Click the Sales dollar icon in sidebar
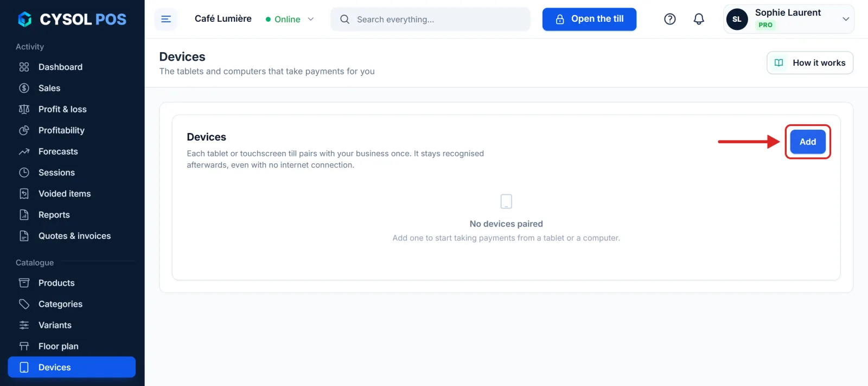 [24, 88]
